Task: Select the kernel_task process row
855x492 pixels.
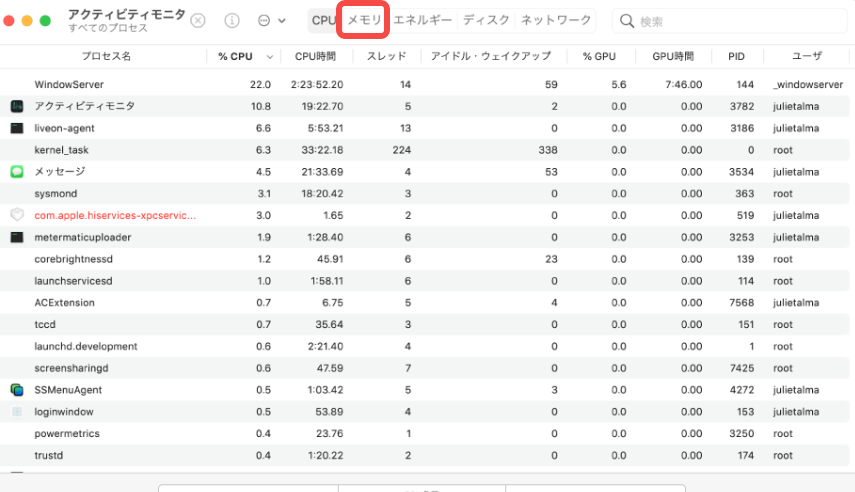Action: coord(425,150)
